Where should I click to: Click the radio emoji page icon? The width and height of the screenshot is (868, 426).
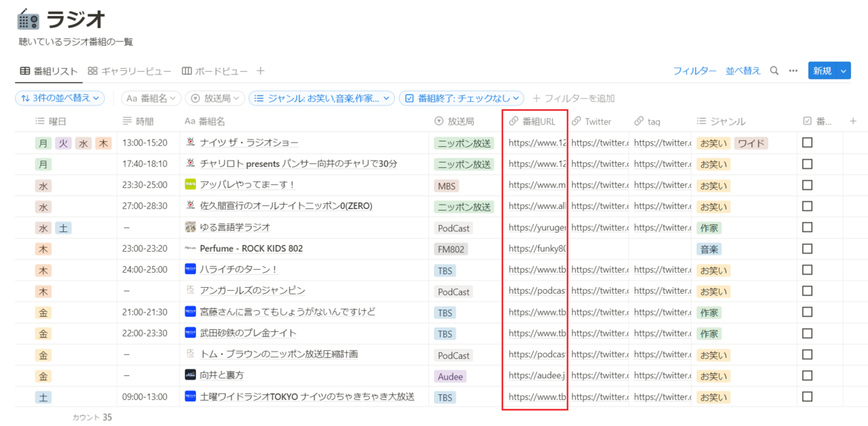coord(29,19)
